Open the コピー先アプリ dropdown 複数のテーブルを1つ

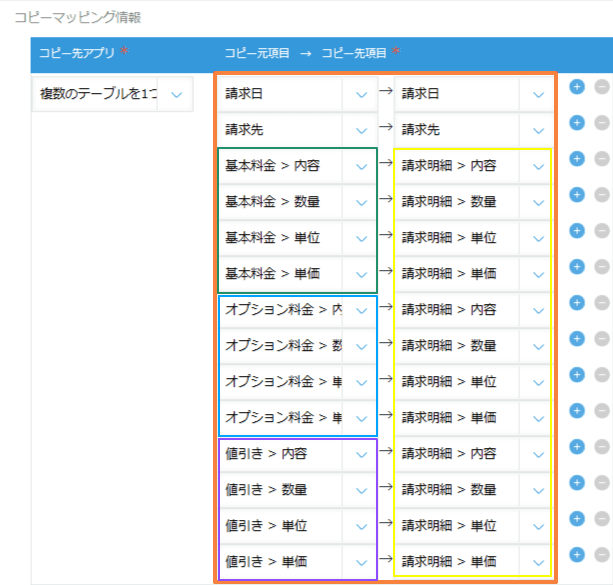pos(112,94)
